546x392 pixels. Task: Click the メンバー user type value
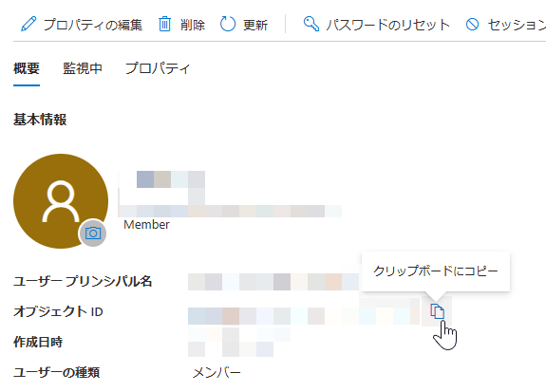pos(217,373)
